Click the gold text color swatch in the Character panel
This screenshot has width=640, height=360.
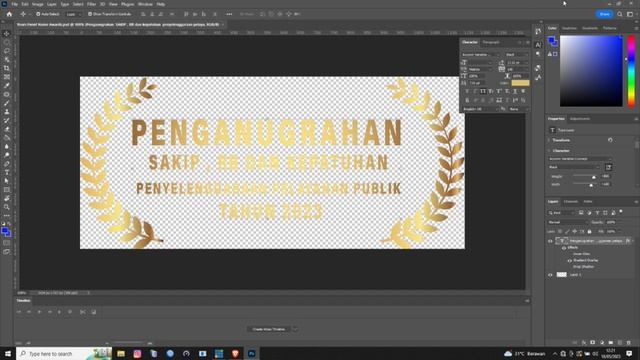coord(520,83)
